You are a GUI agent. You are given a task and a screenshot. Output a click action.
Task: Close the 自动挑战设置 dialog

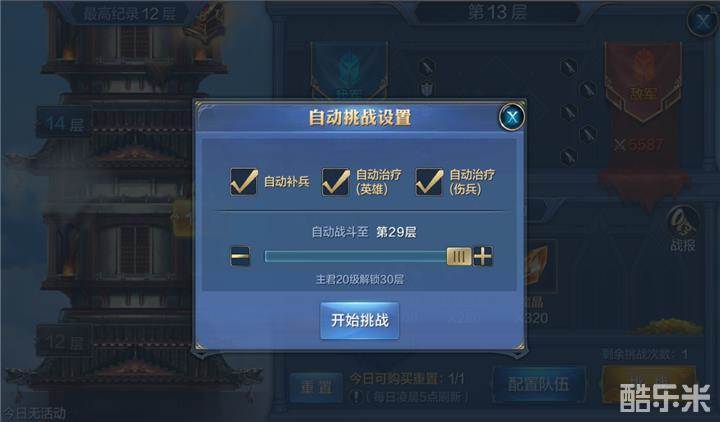512,117
